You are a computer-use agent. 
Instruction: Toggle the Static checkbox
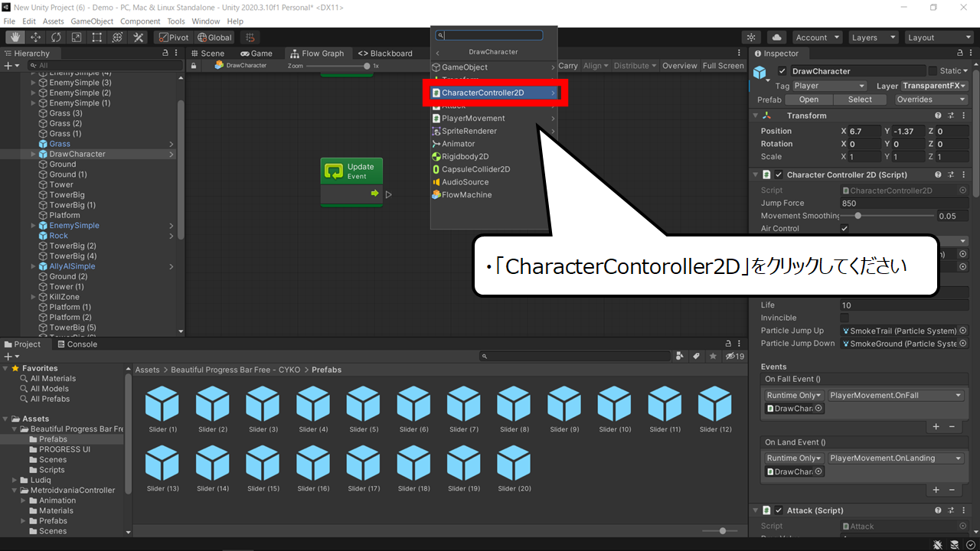pyautogui.click(x=933, y=71)
